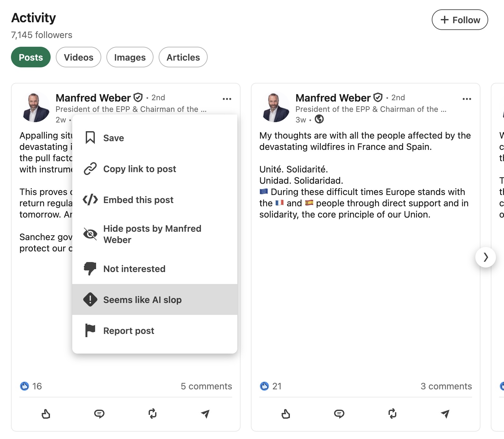The width and height of the screenshot is (504, 439).
Task: Select Hide posts by Manfred Weber
Action: pyautogui.click(x=155, y=234)
